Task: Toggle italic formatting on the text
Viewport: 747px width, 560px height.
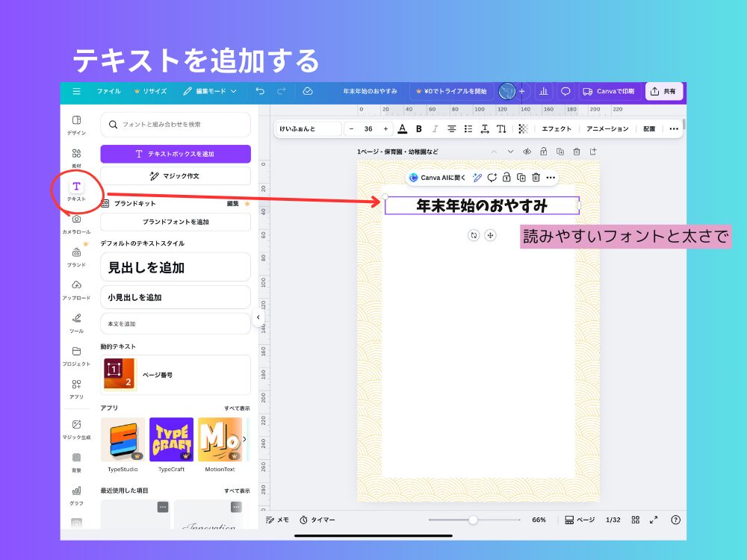Action: coord(435,128)
